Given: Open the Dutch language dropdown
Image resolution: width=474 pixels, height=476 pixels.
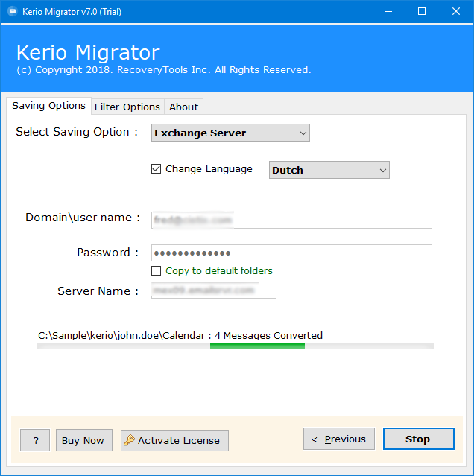Looking at the screenshot, I should pos(329,170).
